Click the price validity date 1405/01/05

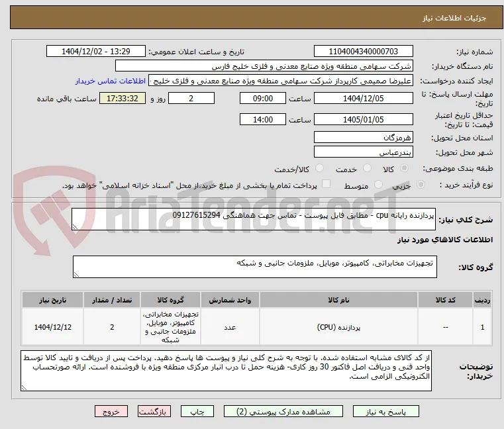[x=363, y=120]
